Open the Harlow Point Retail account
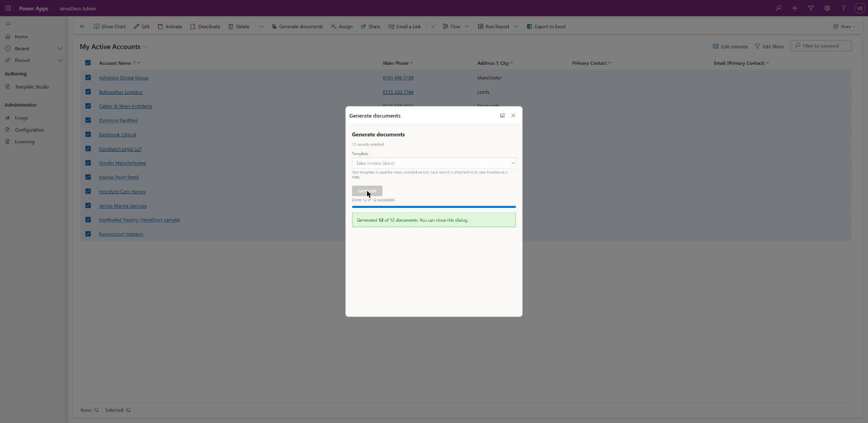The image size is (868, 423). click(x=119, y=177)
